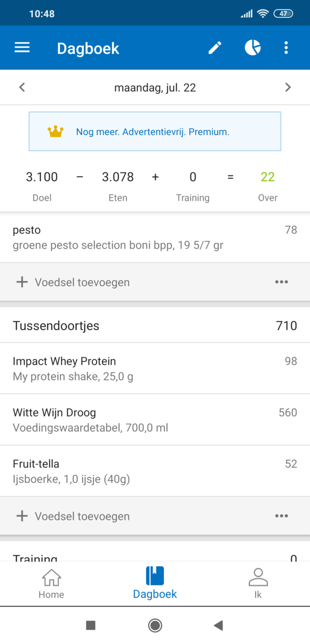Switch to the Dagboek tab
The height and width of the screenshot is (644, 310).
click(155, 583)
